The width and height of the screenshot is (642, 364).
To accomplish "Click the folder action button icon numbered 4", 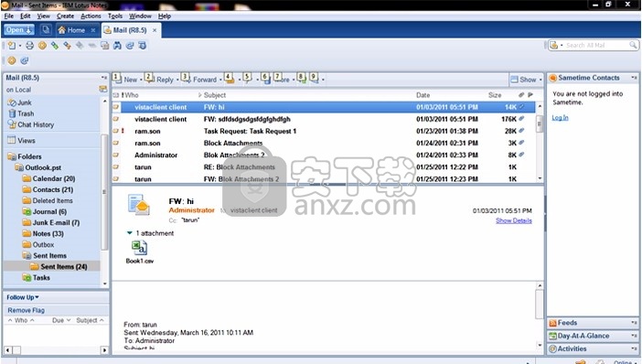I will point(230,79).
